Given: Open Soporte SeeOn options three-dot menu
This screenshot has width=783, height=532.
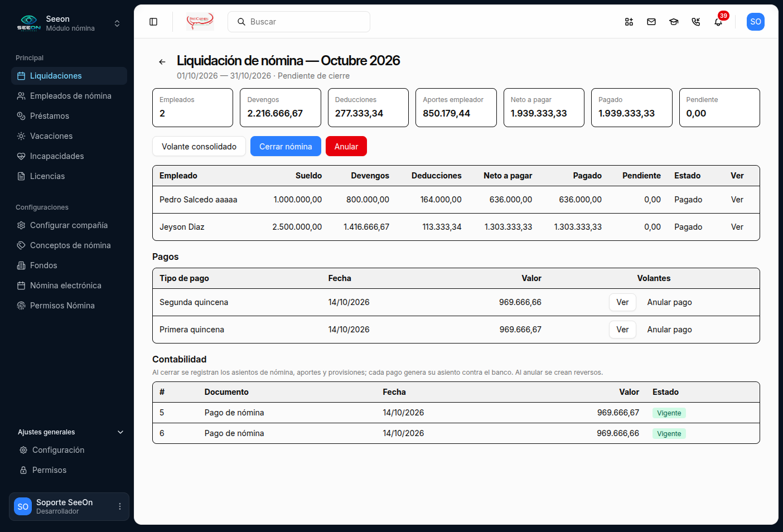Looking at the screenshot, I should (120, 506).
